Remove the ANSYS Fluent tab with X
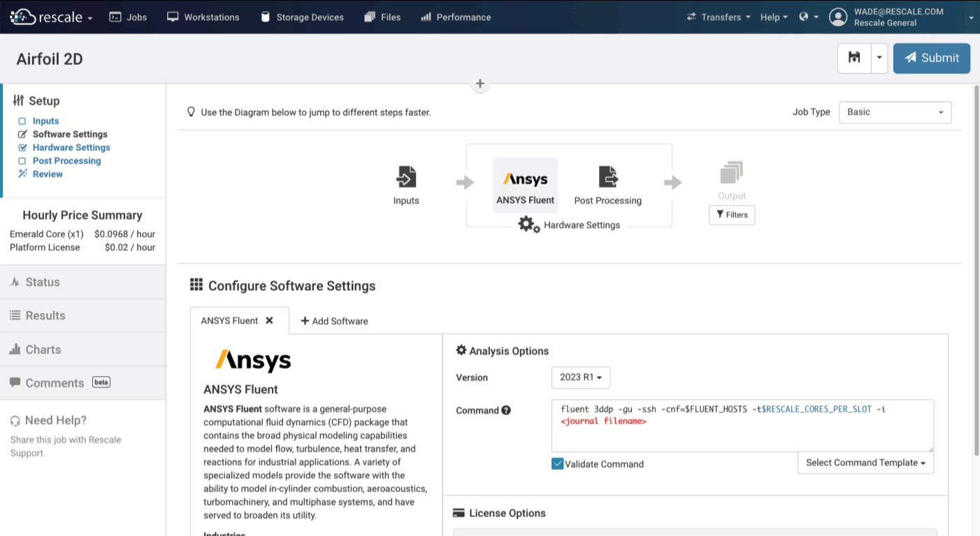The height and width of the screenshot is (536, 980). coord(269,321)
